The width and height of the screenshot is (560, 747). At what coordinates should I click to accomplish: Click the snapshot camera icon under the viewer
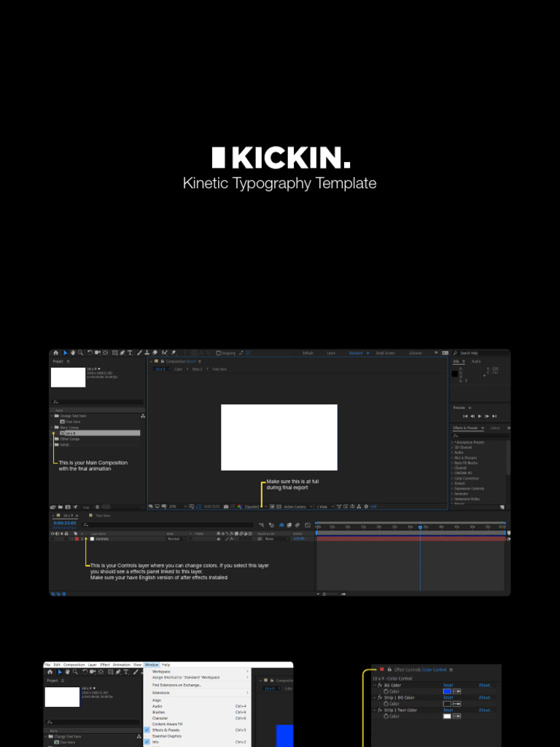tap(226, 506)
